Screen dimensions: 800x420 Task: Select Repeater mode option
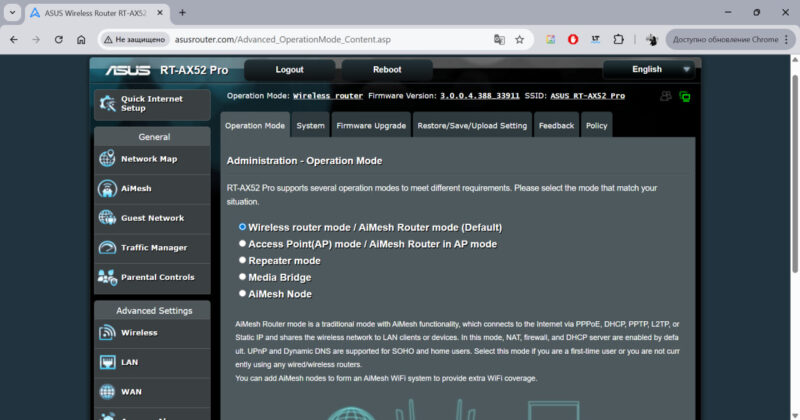[242, 260]
